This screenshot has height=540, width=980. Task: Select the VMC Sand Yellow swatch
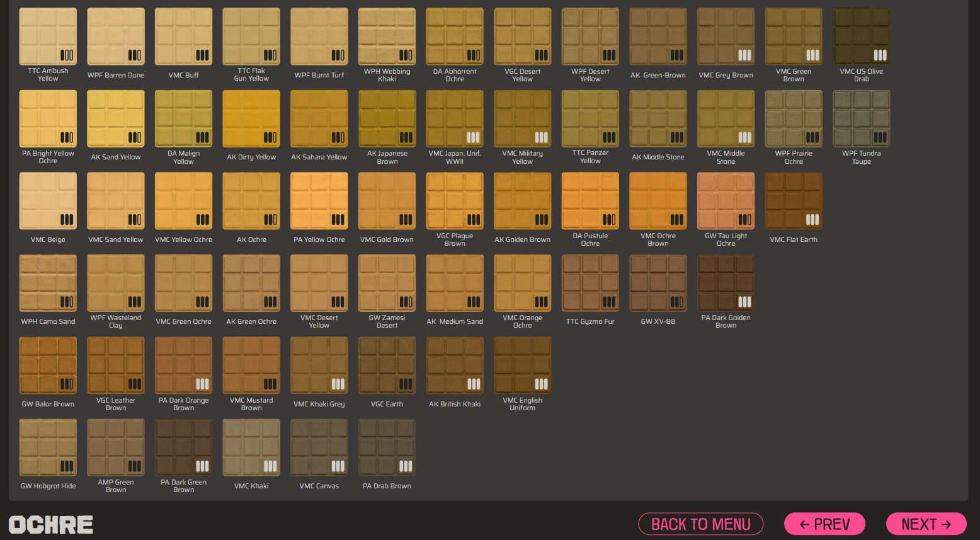coord(116,201)
